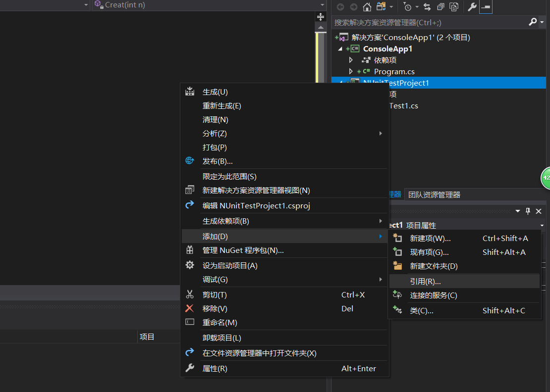Click 引用(R)... in submenu
This screenshot has width=550, height=392.
464,281
